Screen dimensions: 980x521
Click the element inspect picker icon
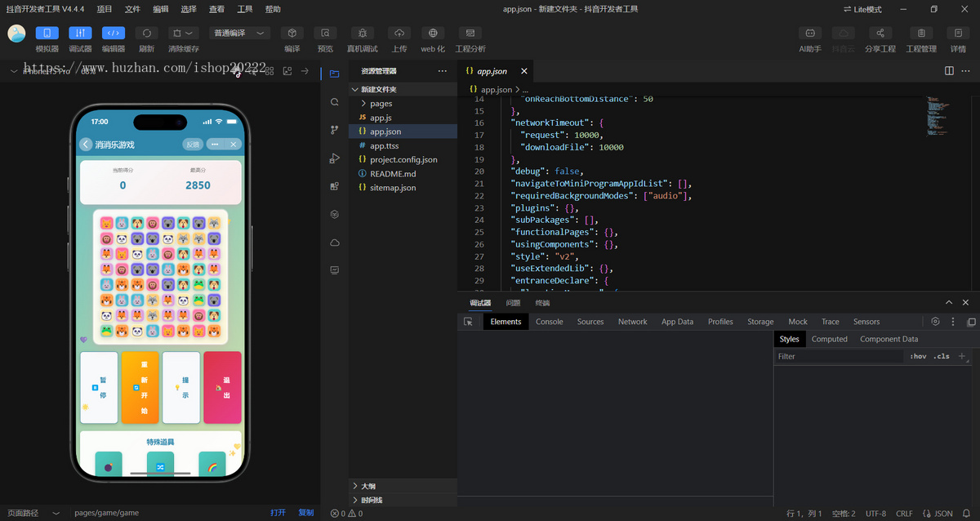468,322
